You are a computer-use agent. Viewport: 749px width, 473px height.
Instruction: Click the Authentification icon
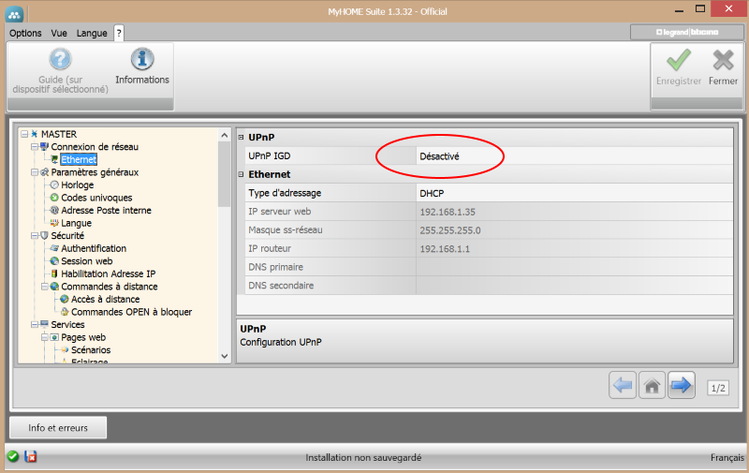coord(54,248)
